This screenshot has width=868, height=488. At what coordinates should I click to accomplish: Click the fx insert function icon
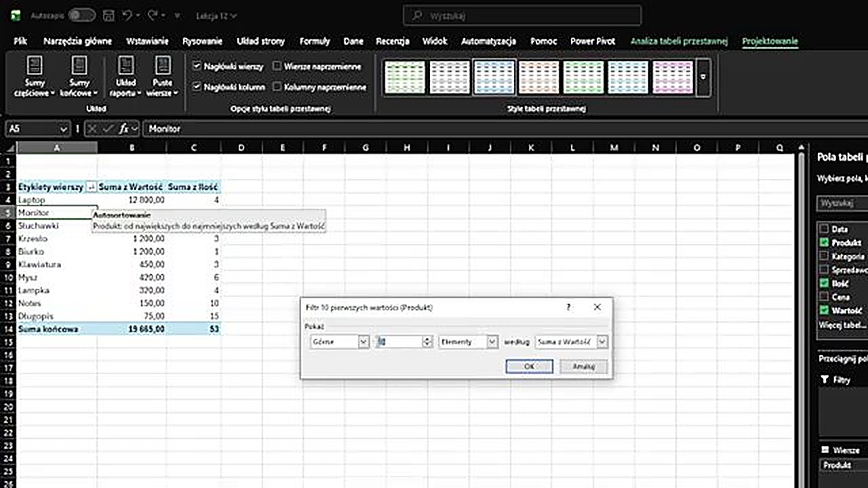tap(124, 129)
